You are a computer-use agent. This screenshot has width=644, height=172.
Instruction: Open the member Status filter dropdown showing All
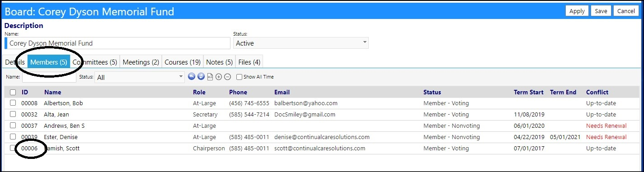140,77
